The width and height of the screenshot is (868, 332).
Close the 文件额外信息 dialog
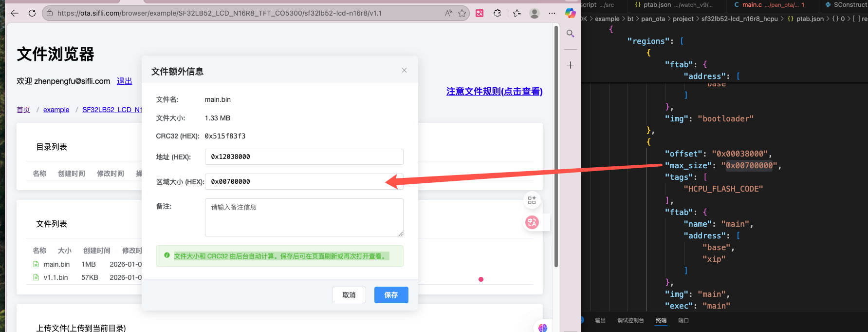404,70
